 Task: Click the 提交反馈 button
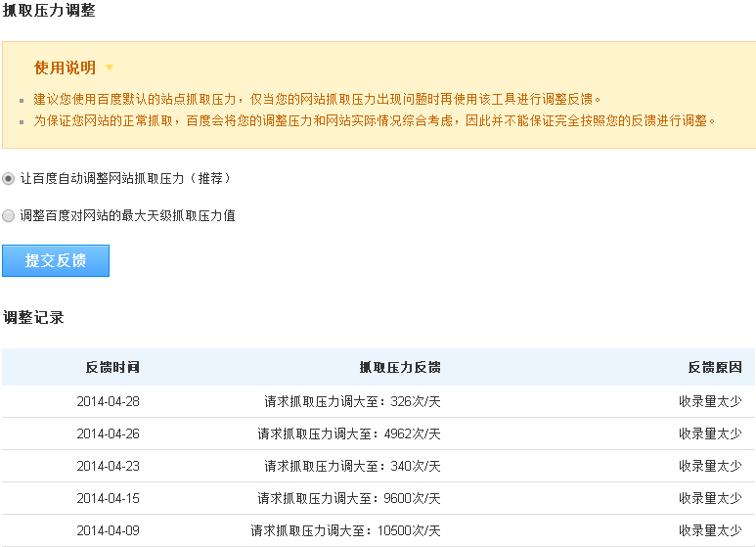tap(56, 260)
